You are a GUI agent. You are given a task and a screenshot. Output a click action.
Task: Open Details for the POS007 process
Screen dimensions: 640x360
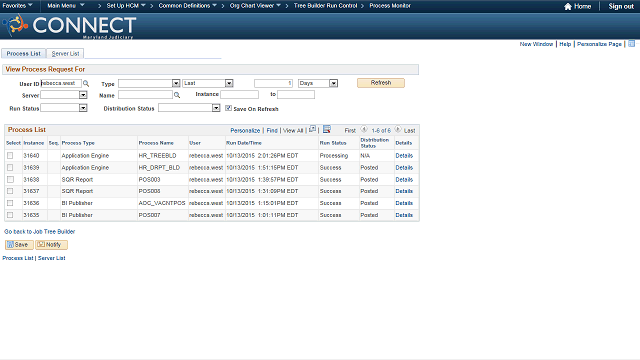[404, 215]
